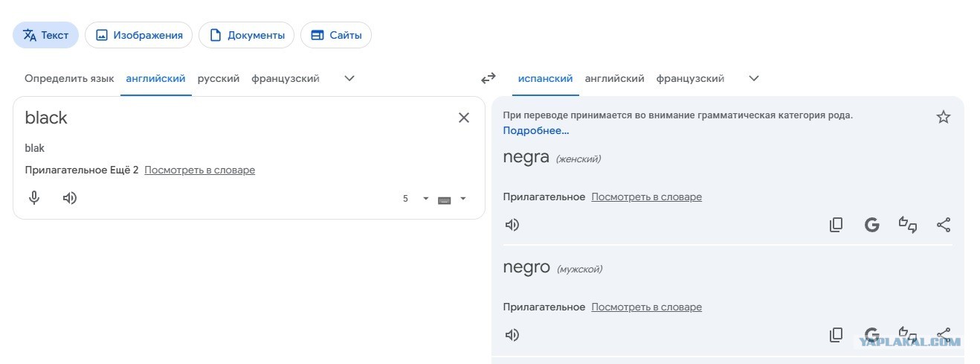Copy the negra translation
Screen dimensions: 980x364
click(x=836, y=225)
